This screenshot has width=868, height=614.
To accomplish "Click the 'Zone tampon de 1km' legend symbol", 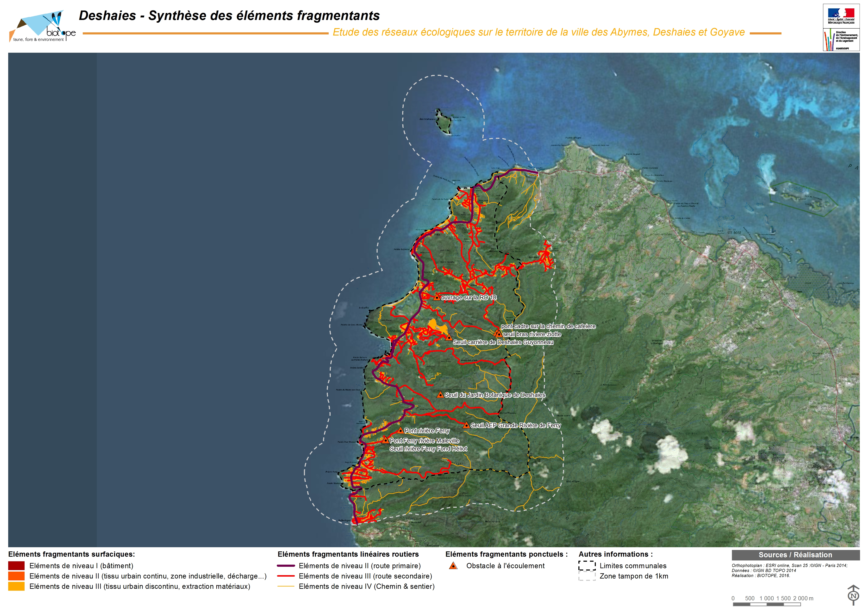I will point(587,576).
